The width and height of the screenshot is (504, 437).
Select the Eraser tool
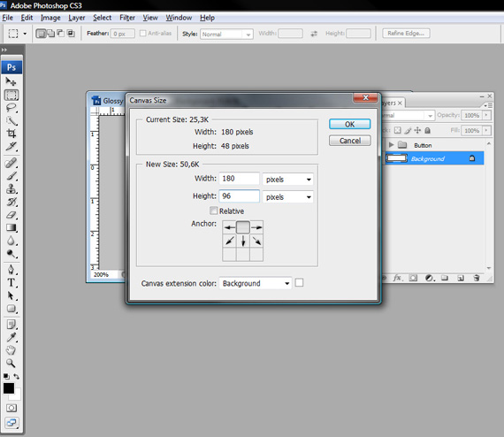(x=11, y=215)
